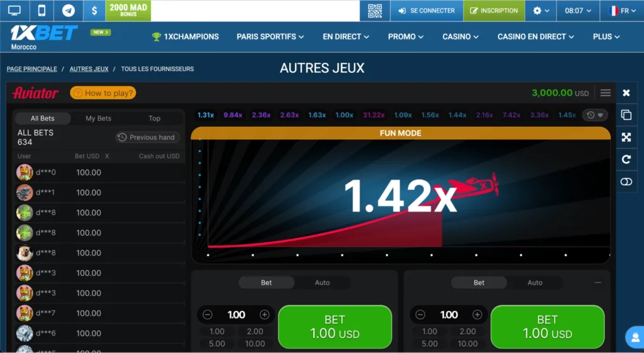644x353 pixels.
Task: Select the Top tab
Action: coord(155,118)
